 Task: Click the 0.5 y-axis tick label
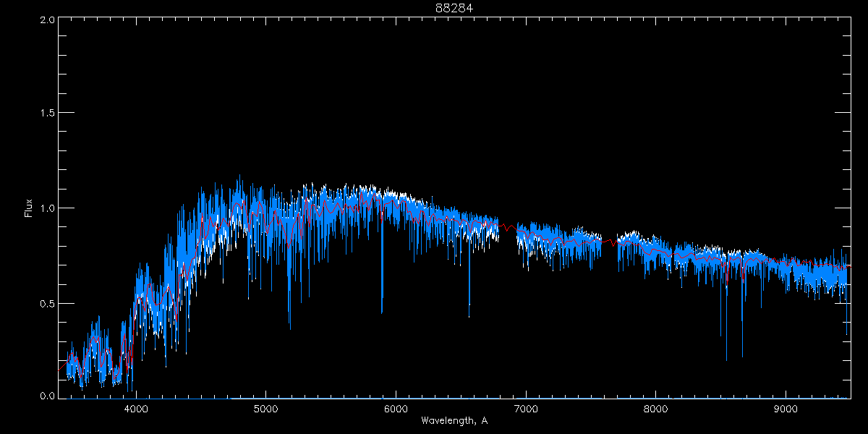(x=46, y=303)
